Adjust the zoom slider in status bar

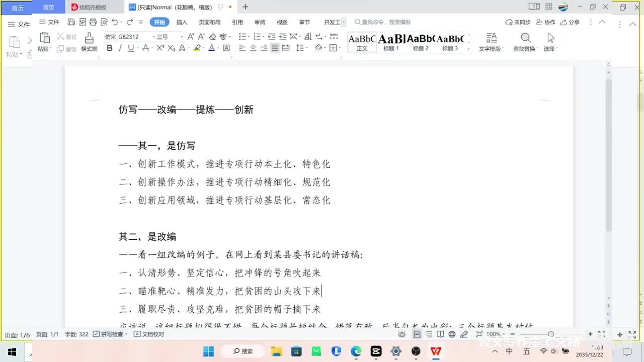[551, 334]
